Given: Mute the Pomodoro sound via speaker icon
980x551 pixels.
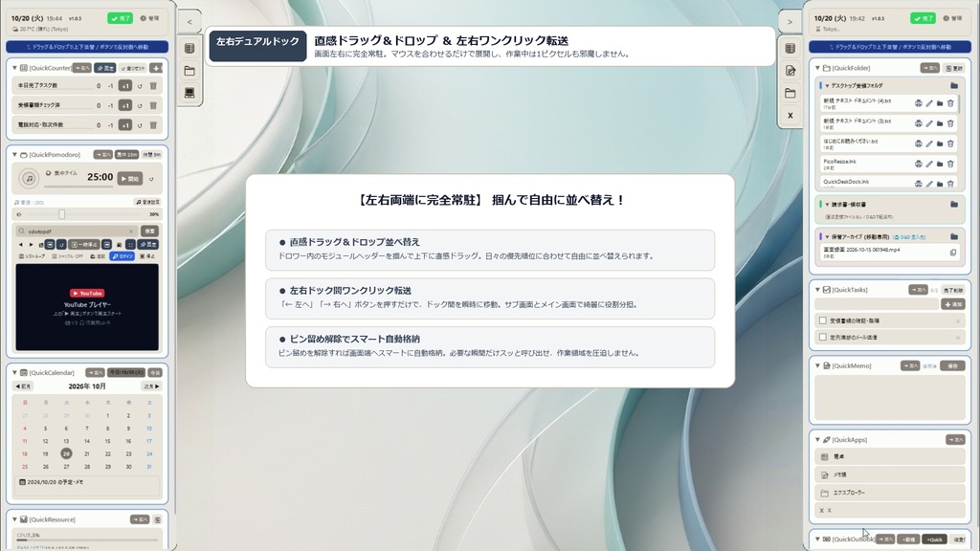Looking at the screenshot, I should tap(19, 214).
